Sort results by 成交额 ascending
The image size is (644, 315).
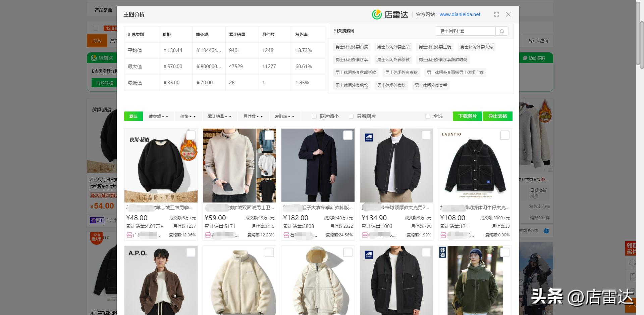click(163, 116)
